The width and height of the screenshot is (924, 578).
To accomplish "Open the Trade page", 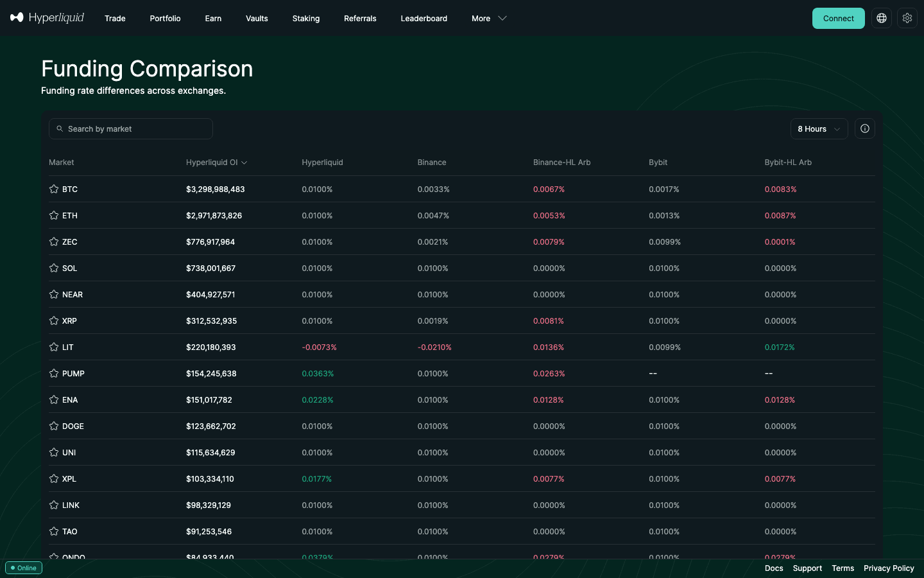I will 115,18.
